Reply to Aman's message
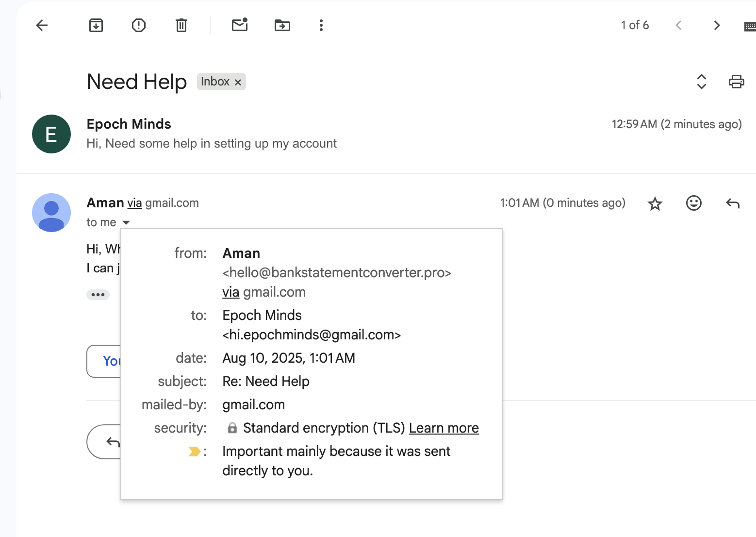756x537 pixels. click(x=733, y=203)
